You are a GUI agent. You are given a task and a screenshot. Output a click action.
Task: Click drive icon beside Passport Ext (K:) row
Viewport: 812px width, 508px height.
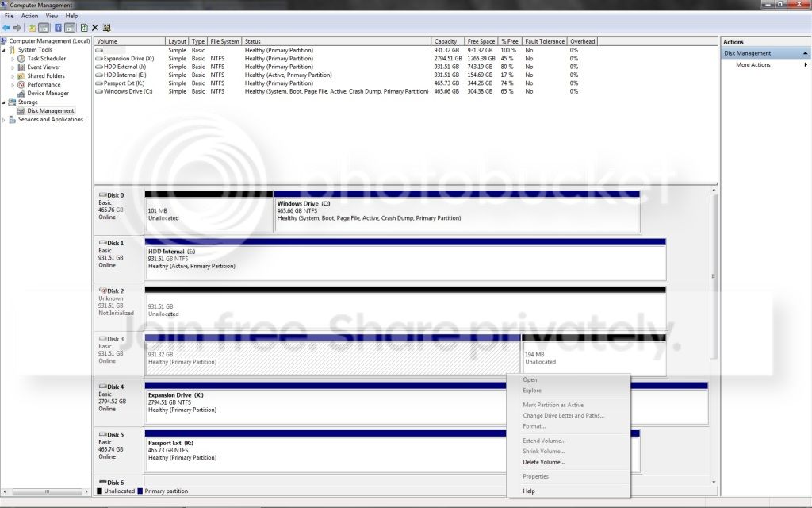coord(99,83)
